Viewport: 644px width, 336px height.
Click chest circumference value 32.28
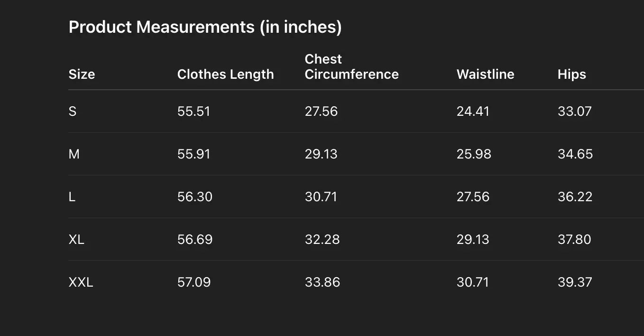pos(322,240)
